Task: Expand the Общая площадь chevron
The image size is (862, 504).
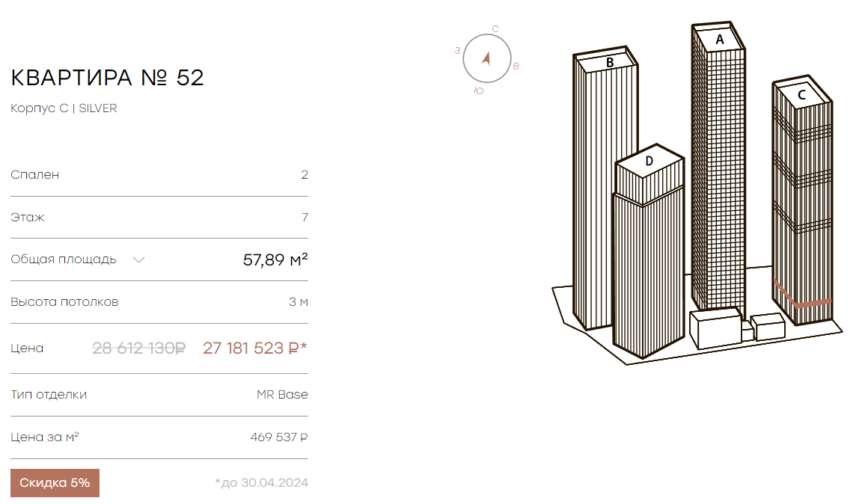Action: (x=138, y=259)
